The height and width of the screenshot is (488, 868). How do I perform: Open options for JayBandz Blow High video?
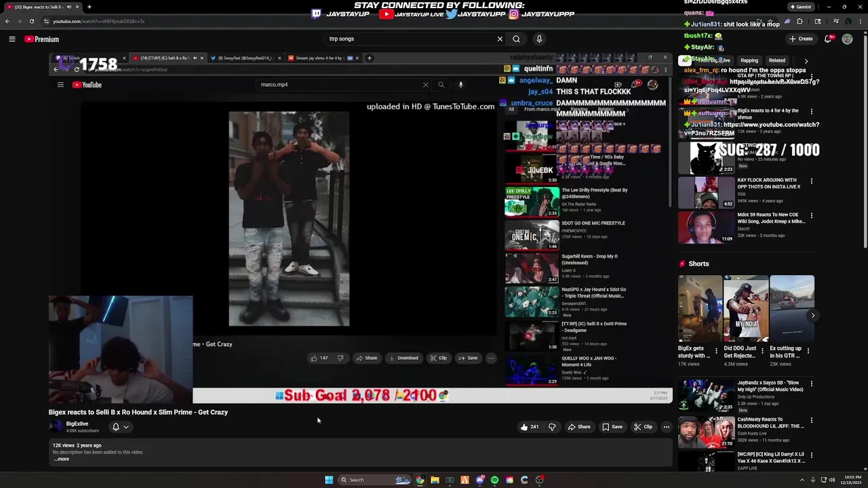pyautogui.click(x=811, y=384)
